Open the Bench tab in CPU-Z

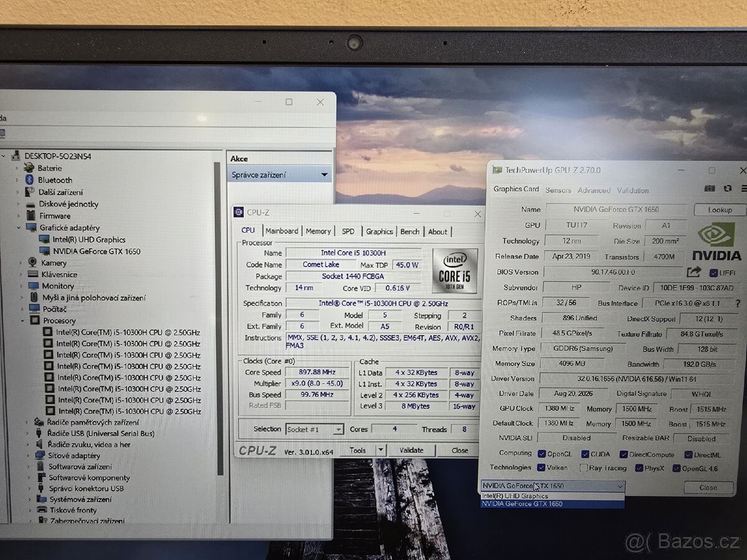click(410, 231)
